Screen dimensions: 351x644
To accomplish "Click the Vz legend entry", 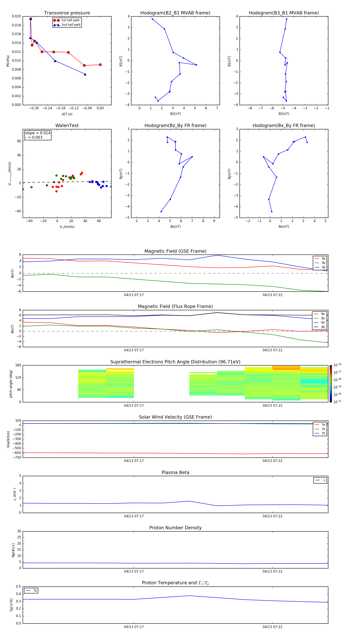I will [x=320, y=433].
